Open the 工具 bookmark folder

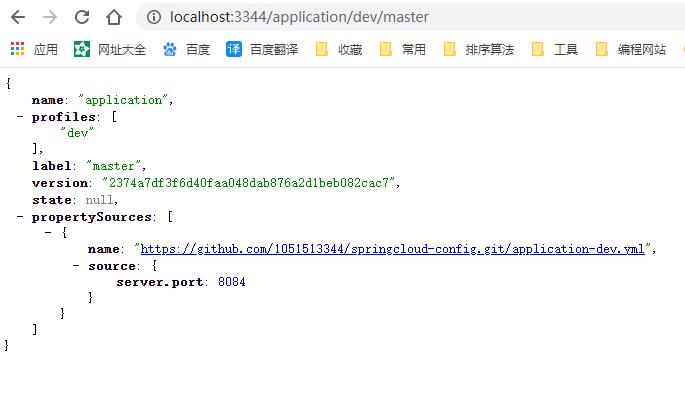[555, 49]
